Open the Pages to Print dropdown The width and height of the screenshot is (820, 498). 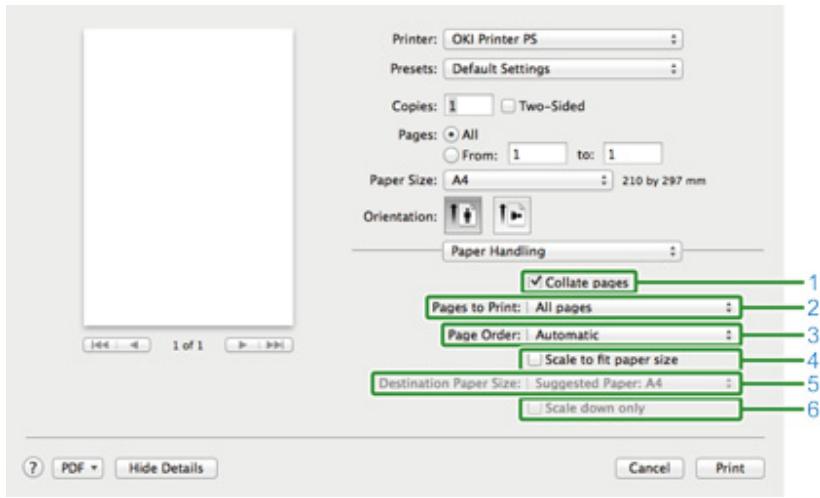point(628,309)
